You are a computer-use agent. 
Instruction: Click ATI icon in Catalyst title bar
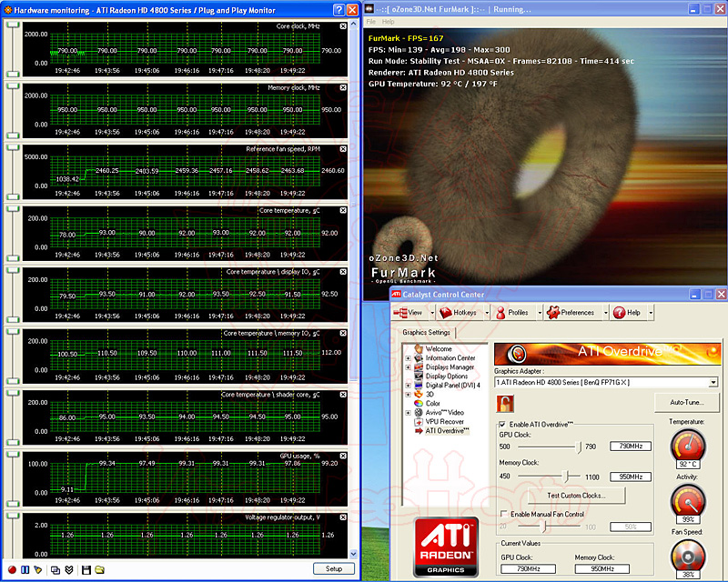[396, 295]
